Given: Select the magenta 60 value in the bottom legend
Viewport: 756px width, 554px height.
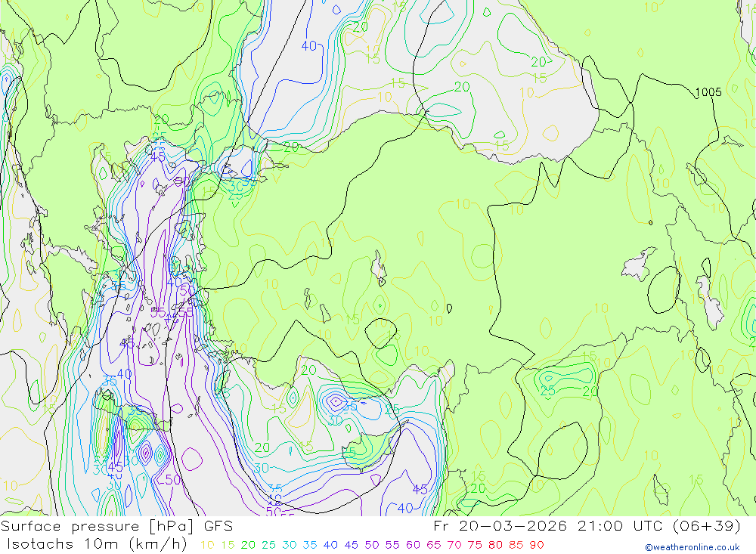Looking at the screenshot, I should pyautogui.click(x=414, y=545).
